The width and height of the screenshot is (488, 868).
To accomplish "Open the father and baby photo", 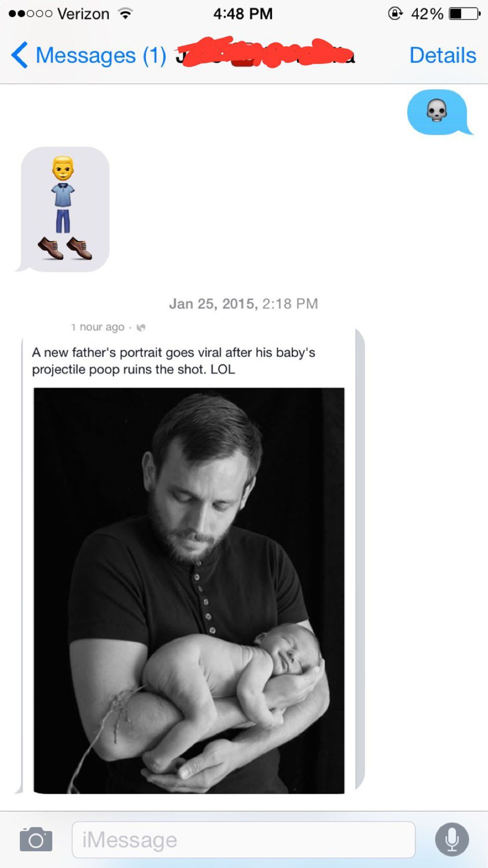I will [x=189, y=590].
